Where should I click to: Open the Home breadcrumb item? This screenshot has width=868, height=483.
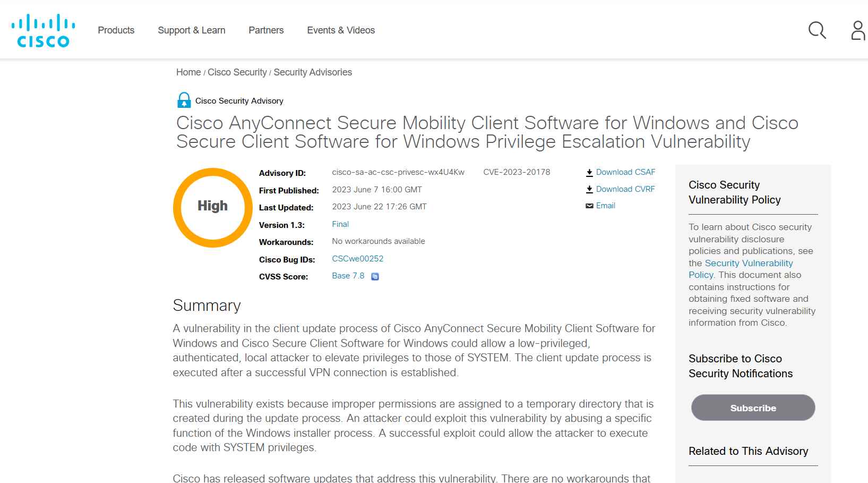[x=188, y=72]
